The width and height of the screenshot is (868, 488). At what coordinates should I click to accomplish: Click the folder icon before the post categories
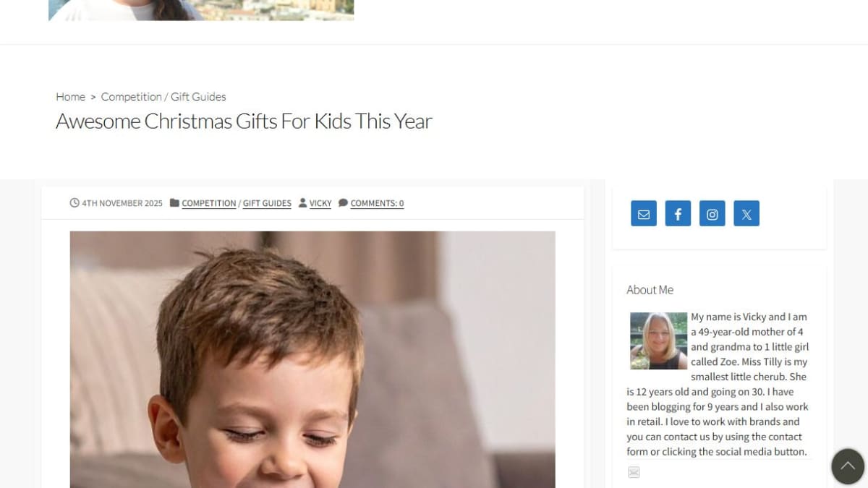click(x=174, y=203)
